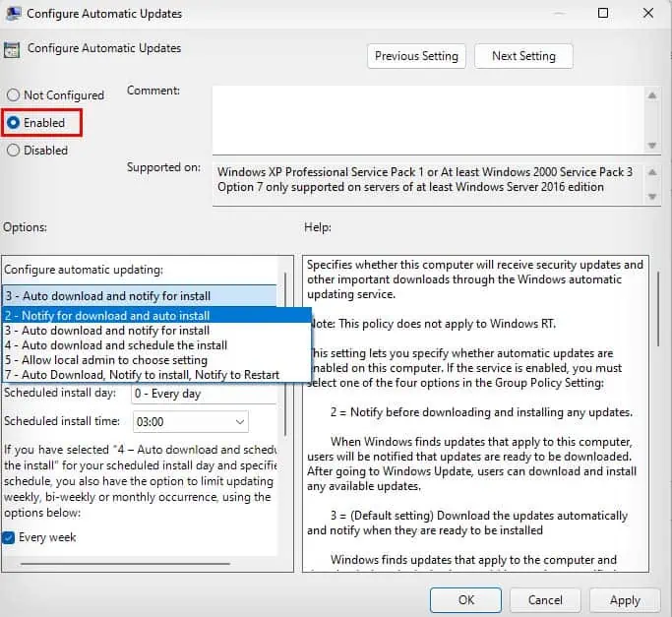Viewport: 672px width, 617px height.
Task: Click the Next Setting button
Action: click(x=523, y=56)
